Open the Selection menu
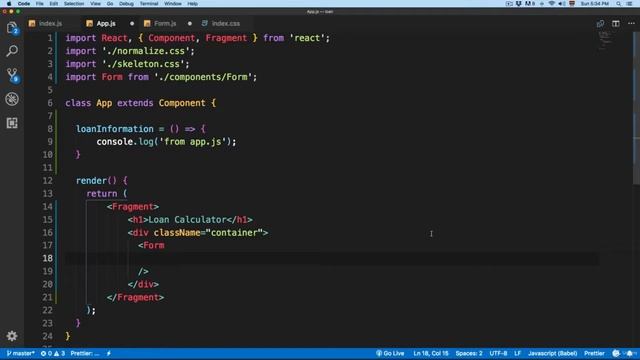The height and width of the screenshot is (360, 640). click(74, 4)
